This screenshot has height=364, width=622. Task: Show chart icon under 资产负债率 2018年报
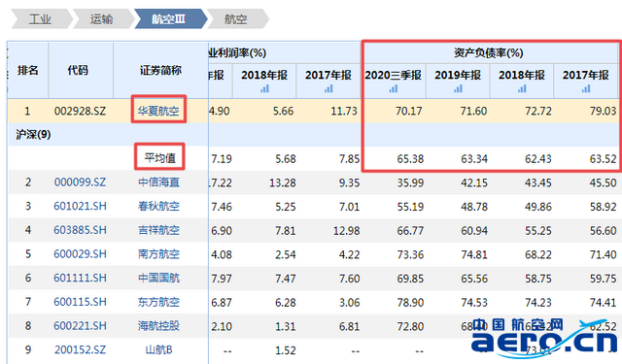[x=522, y=89]
